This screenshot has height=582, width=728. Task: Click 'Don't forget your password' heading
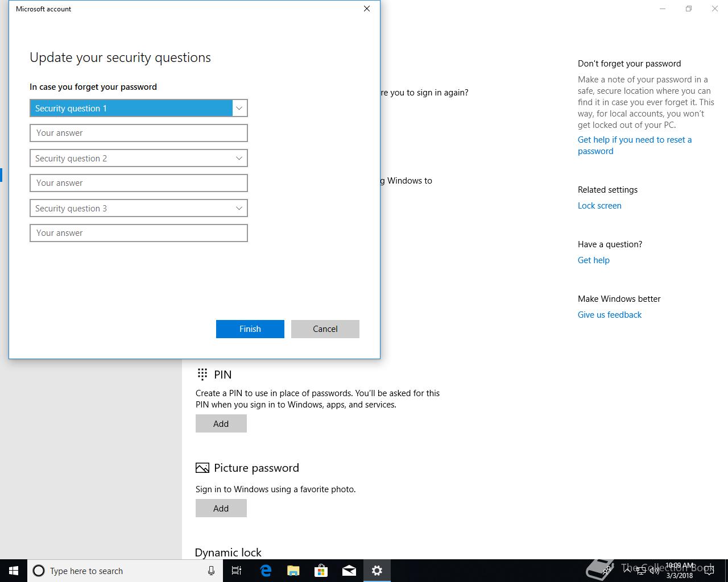tap(629, 64)
